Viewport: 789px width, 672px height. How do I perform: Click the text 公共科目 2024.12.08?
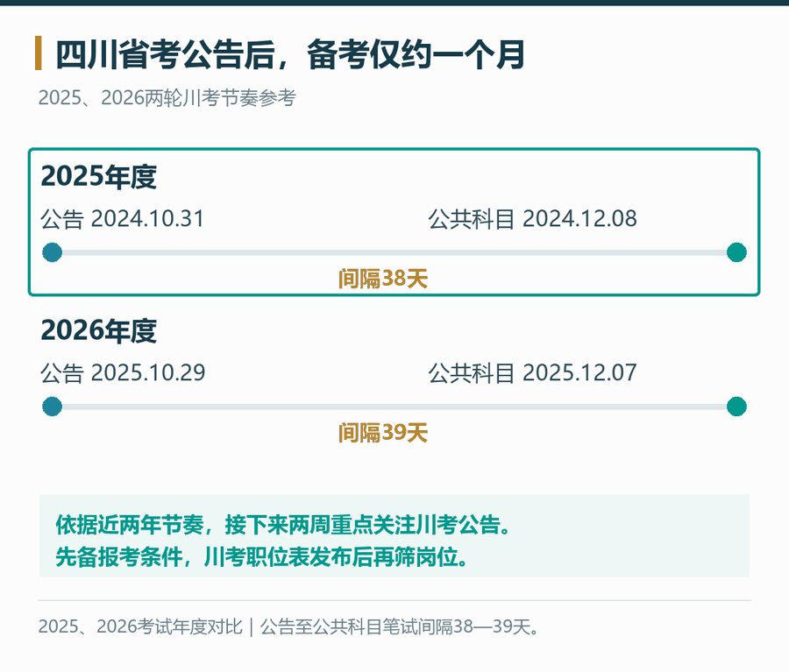coord(532,219)
